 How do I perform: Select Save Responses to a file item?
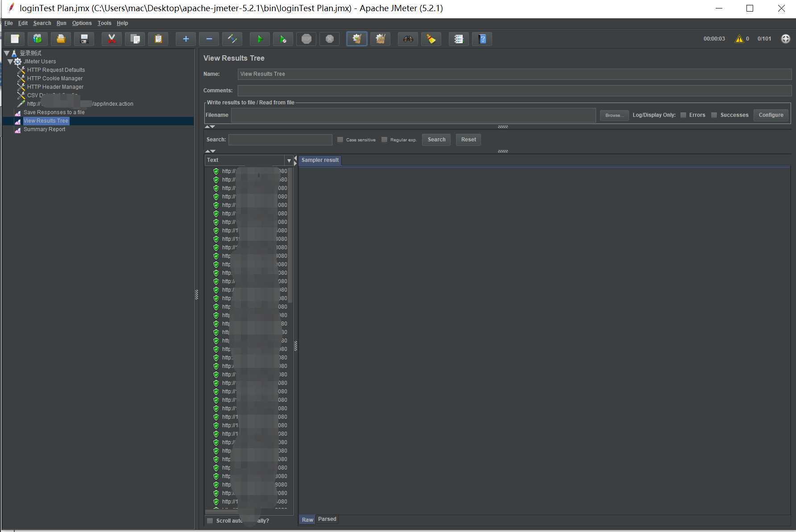[54, 112]
